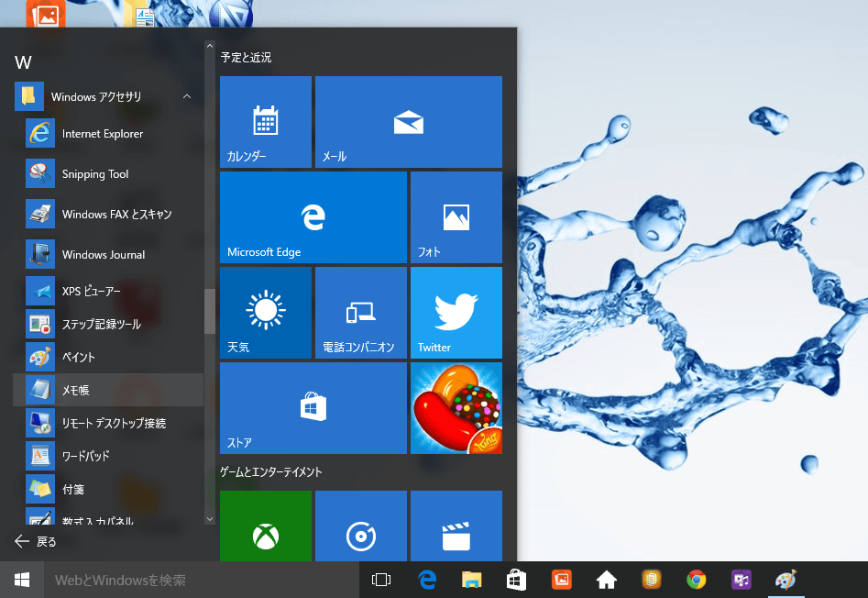Click the Internet Explorer label text
Viewport: 868px width, 598px height.
103,133
